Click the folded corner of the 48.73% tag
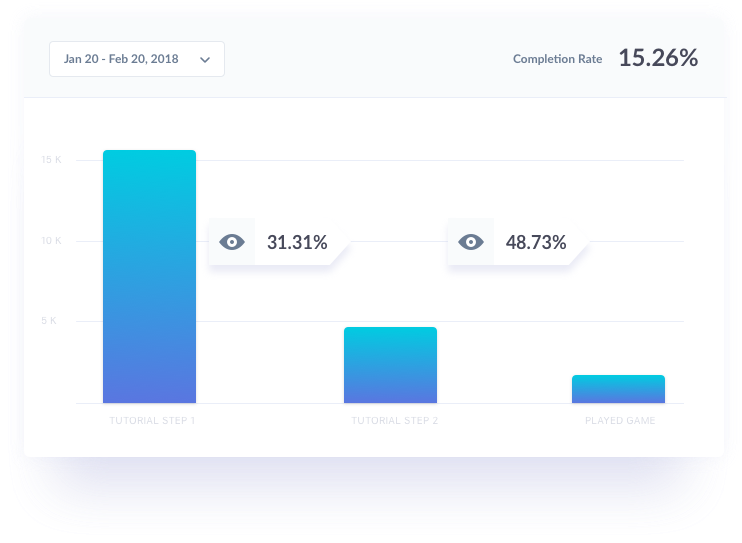 [580, 256]
